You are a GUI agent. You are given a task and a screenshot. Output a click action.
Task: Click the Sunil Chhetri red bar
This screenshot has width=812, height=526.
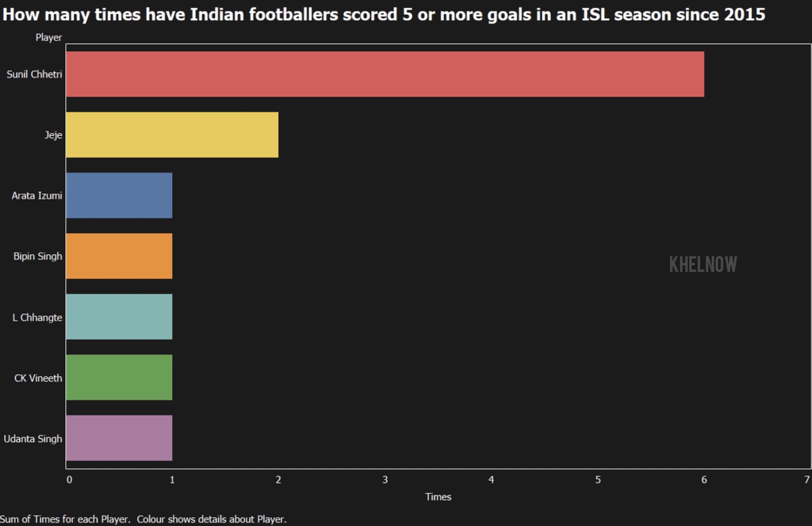click(385, 74)
